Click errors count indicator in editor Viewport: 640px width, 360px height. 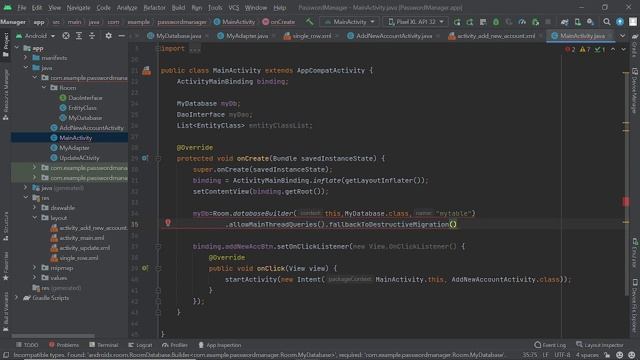click(570, 49)
